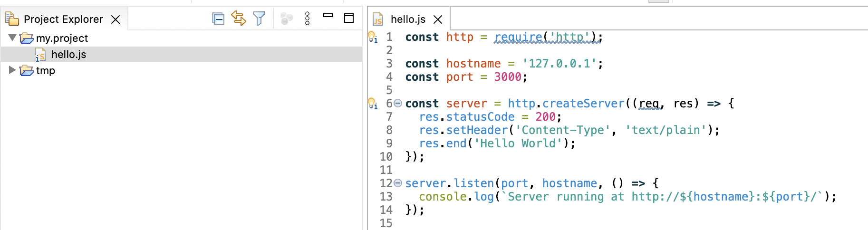This screenshot has height=230, width=868.
Task: Click the Project Explorer tab icon
Action: tap(11, 19)
